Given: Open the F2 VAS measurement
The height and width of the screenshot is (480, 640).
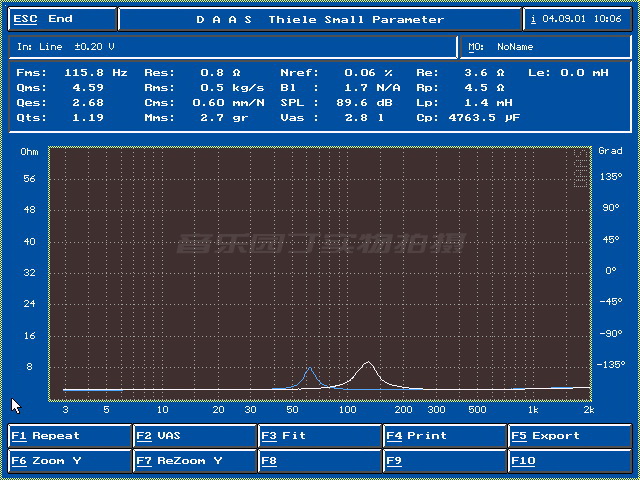Looking at the screenshot, I should point(195,436).
